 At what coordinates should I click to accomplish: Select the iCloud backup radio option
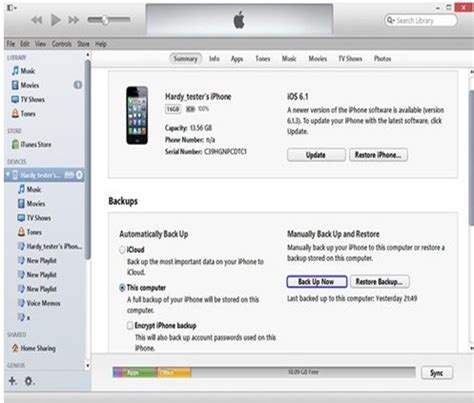[122, 250]
